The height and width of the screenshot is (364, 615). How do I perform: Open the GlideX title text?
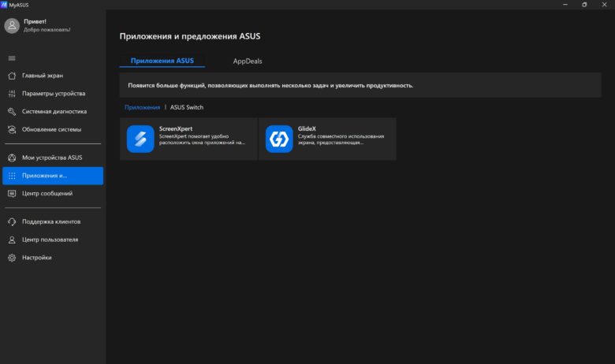pos(307,128)
